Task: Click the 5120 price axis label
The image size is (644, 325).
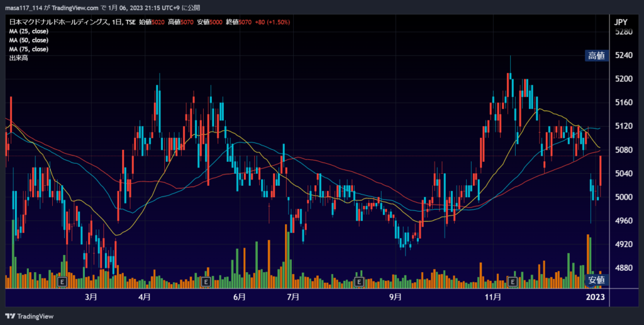Action: point(624,126)
